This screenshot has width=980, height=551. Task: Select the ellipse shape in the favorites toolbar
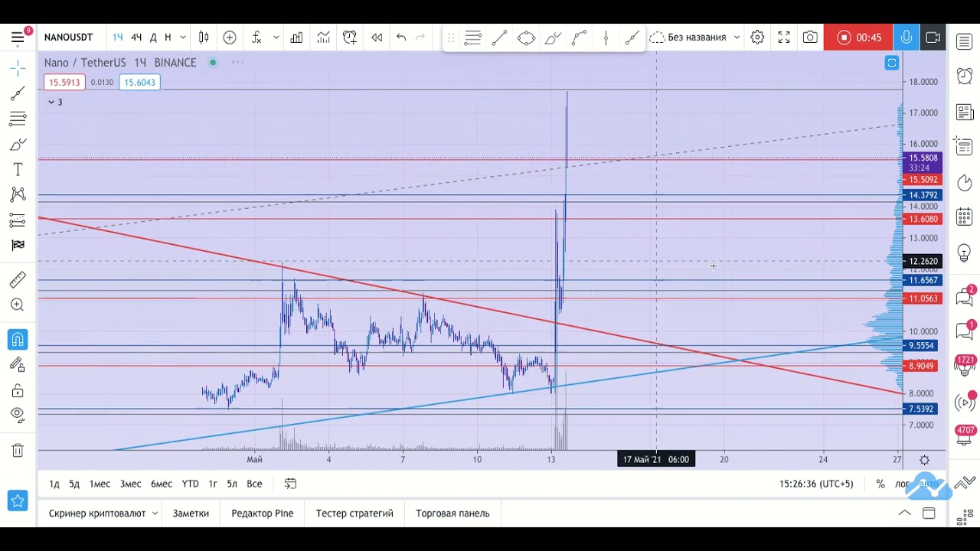click(526, 37)
